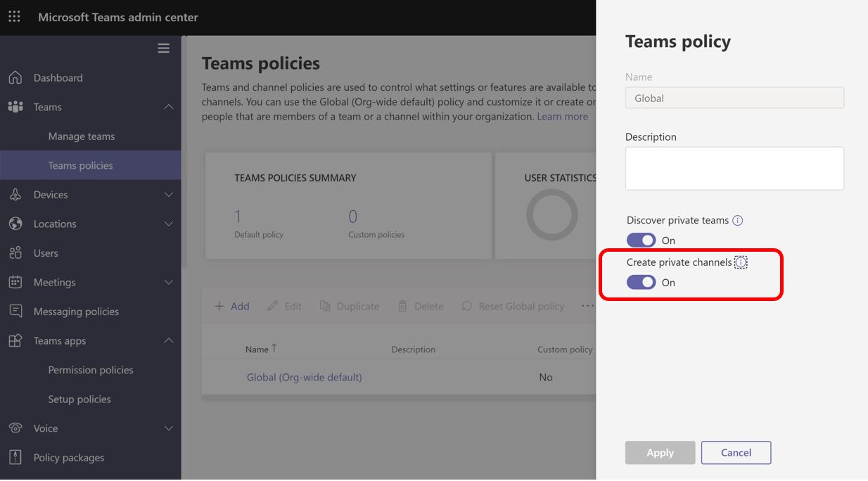The width and height of the screenshot is (868, 481).
Task: Toggle off Create private channels
Action: pyautogui.click(x=641, y=282)
